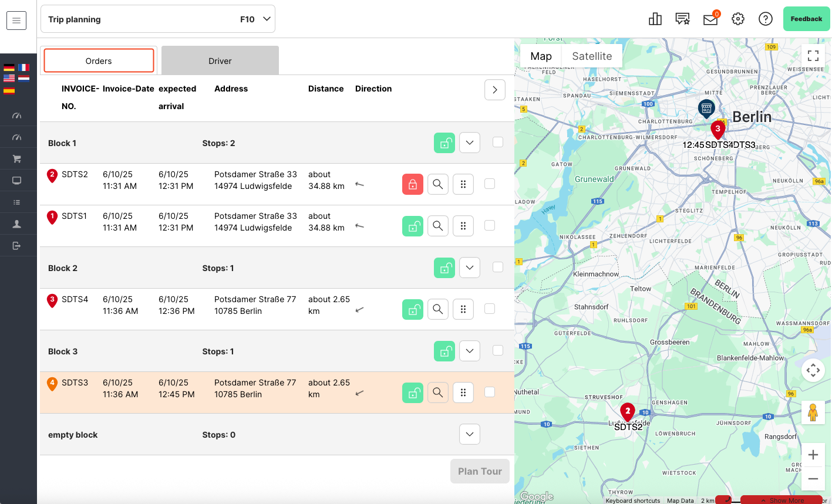Search details for order SDTS1
The height and width of the screenshot is (504, 832).
438,226
